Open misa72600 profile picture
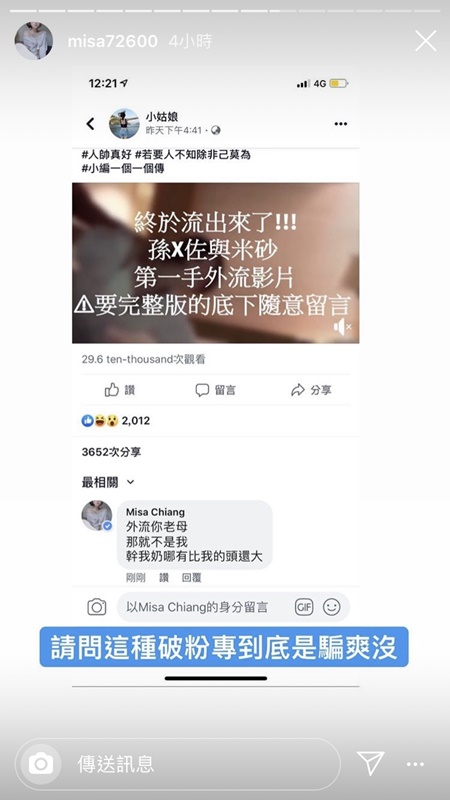Viewport: 450px width, 800px height. 34,41
